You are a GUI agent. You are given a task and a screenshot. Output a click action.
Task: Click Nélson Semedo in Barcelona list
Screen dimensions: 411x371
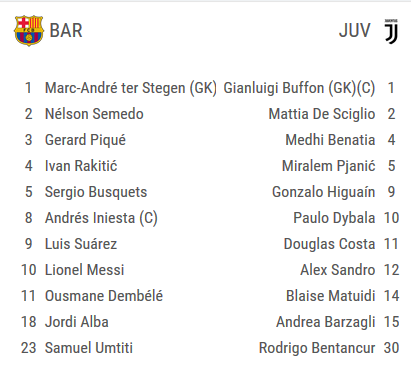94,114
